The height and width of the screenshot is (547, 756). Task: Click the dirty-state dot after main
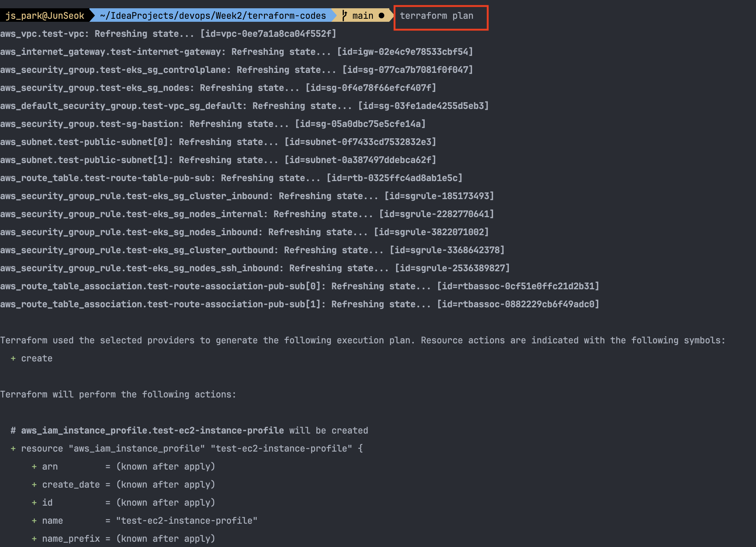[381, 16]
